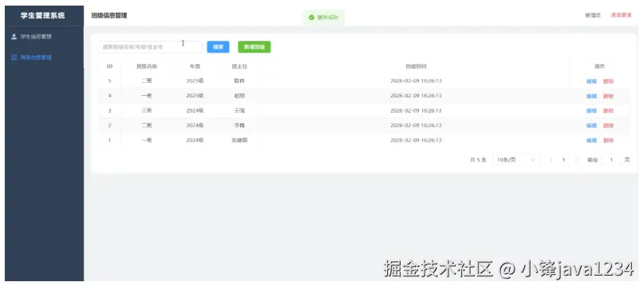Click the 年级 column header

click(x=195, y=66)
